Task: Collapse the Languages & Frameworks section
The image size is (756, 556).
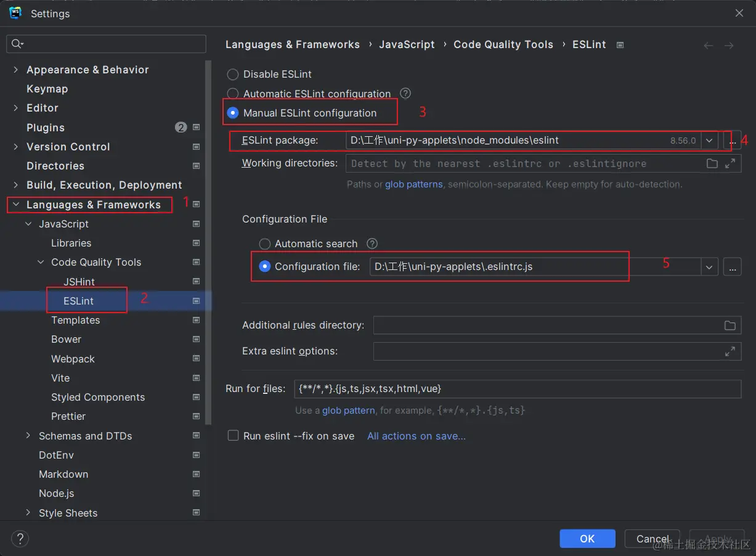Action: 15,205
